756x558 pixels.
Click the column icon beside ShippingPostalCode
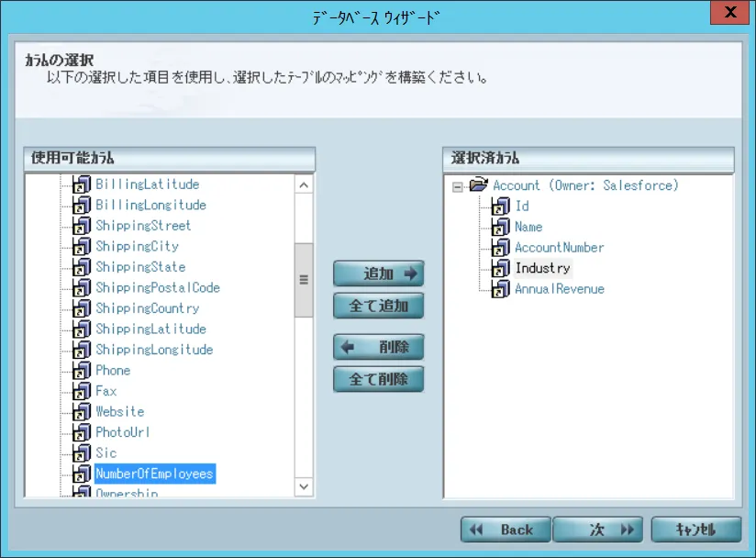81,287
